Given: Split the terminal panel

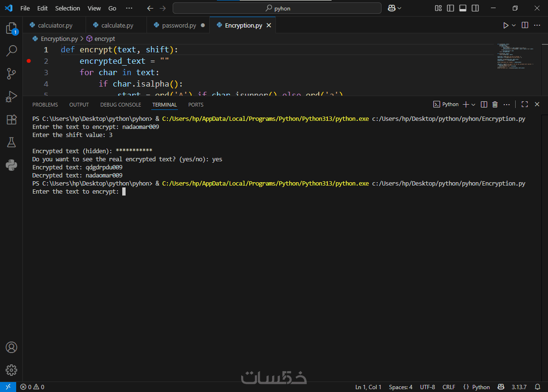Looking at the screenshot, I should (x=484, y=105).
